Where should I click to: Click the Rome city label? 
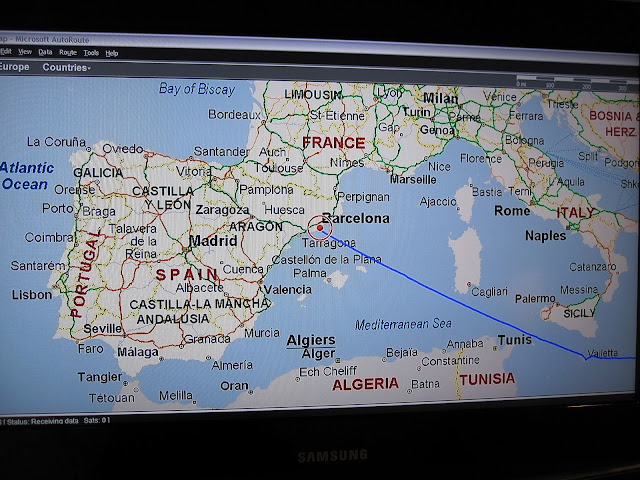[512, 211]
